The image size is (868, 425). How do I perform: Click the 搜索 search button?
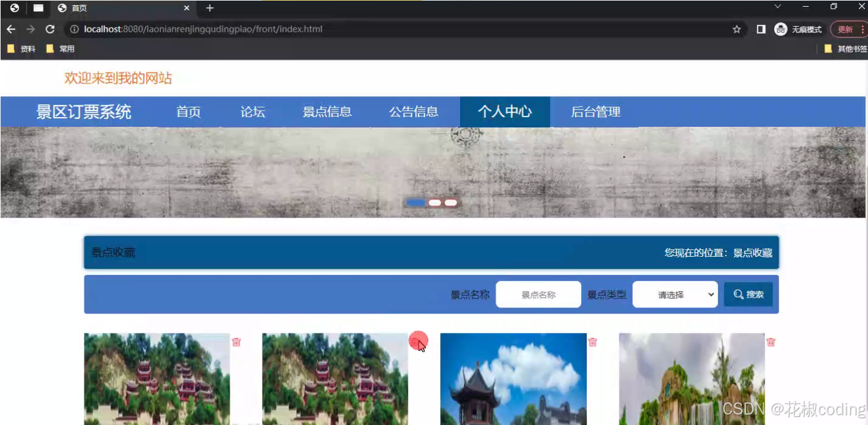(x=748, y=294)
